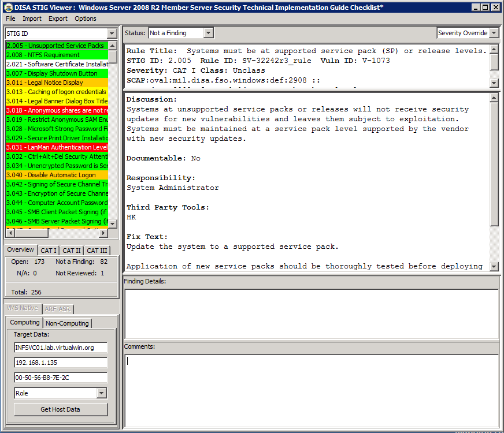Open the Severity Override dropdown
504x433 pixels.
point(494,33)
